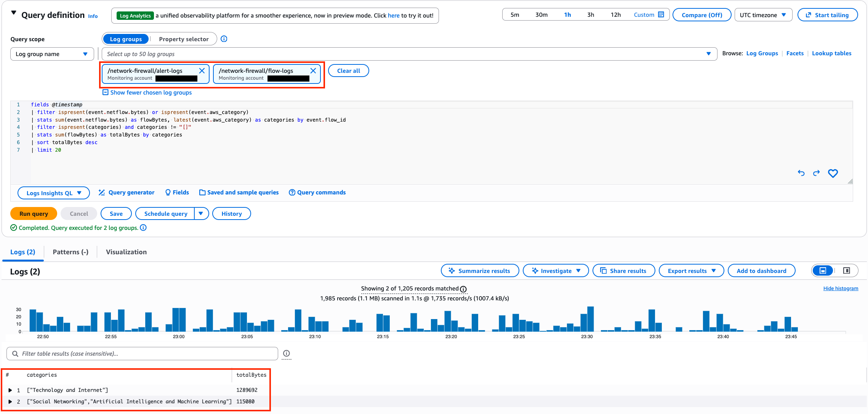Click 'here' link to try Log Analytics
This screenshot has width=868, height=414.
click(x=394, y=16)
